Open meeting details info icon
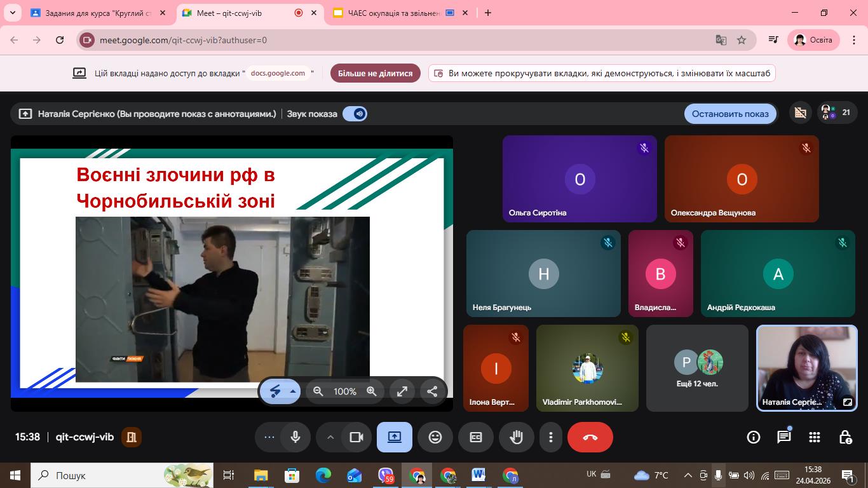868x488 pixels. click(754, 437)
